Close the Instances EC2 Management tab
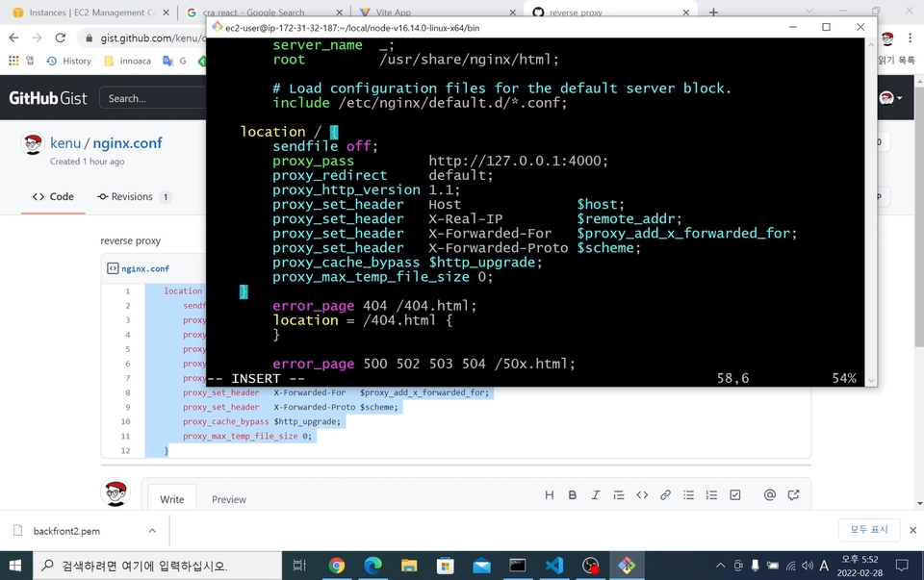 [166, 13]
